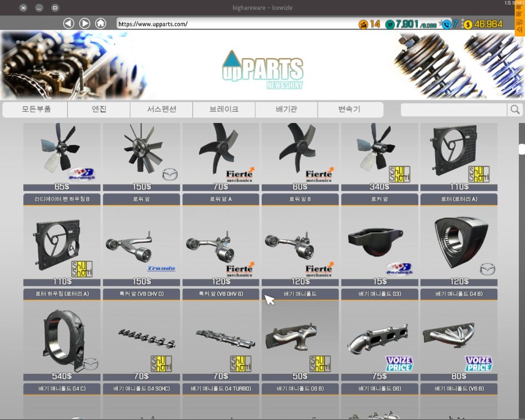Click the 46,964 money balance
This screenshot has height=420, width=525.
click(488, 24)
